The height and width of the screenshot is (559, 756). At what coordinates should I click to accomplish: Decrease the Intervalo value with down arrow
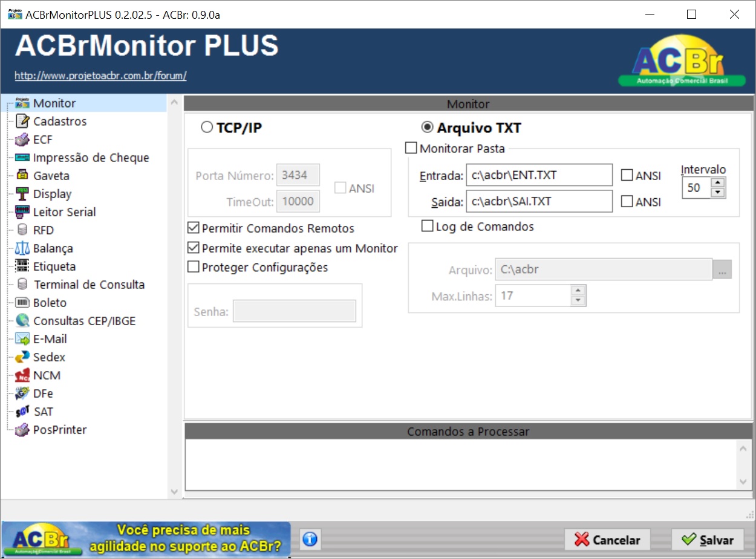pyautogui.click(x=718, y=193)
